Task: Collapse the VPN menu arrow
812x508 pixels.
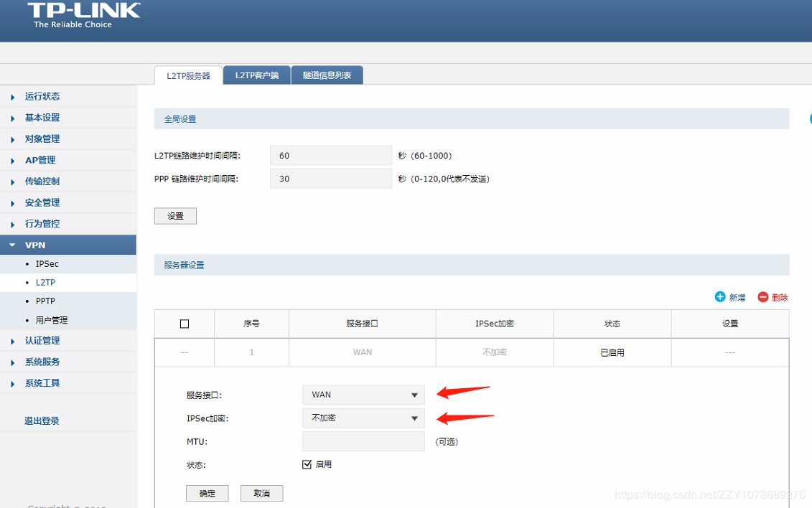Action: (12, 245)
